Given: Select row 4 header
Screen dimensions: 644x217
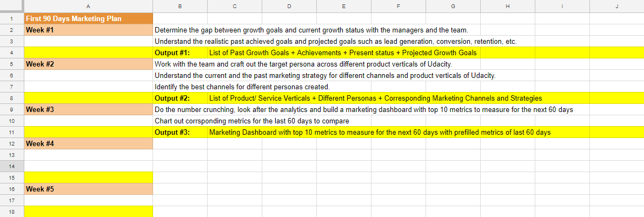Looking at the screenshot, I should pos(11,53).
